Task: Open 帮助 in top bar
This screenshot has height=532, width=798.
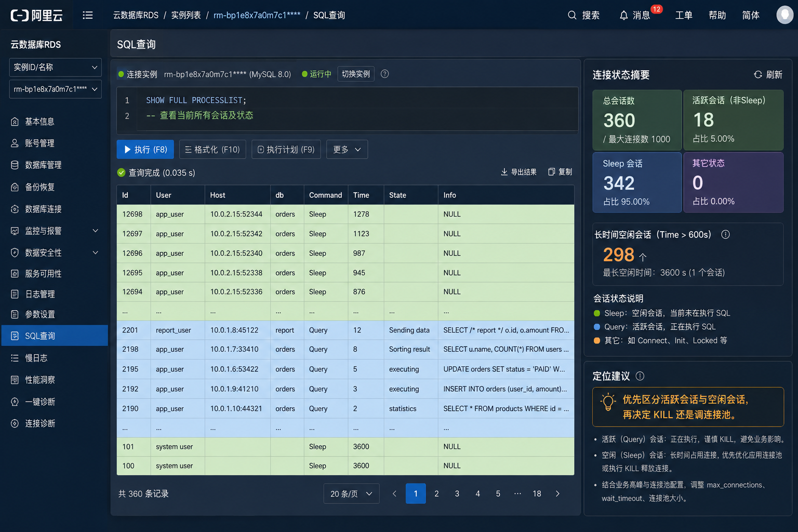Action: [717, 15]
